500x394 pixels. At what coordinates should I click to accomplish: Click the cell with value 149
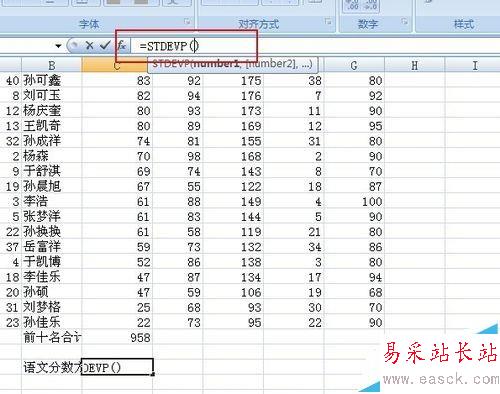(233, 201)
